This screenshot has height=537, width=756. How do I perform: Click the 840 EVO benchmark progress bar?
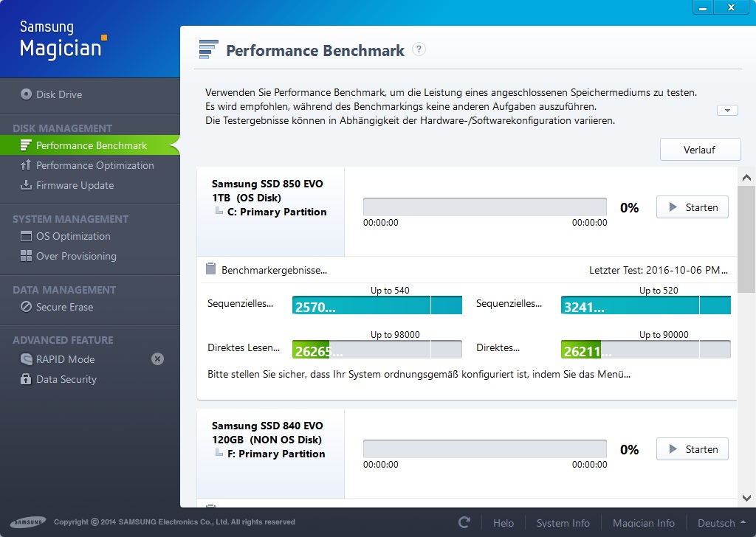484,449
